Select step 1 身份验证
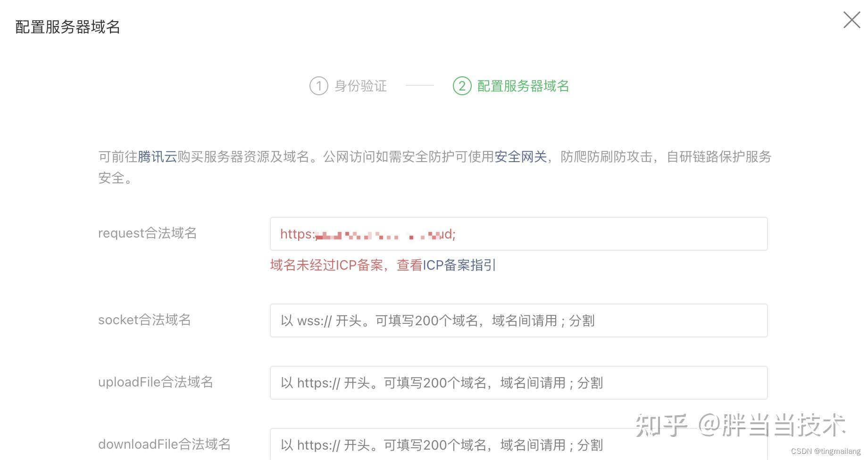Viewport: 868px width, 460px height. coord(348,86)
